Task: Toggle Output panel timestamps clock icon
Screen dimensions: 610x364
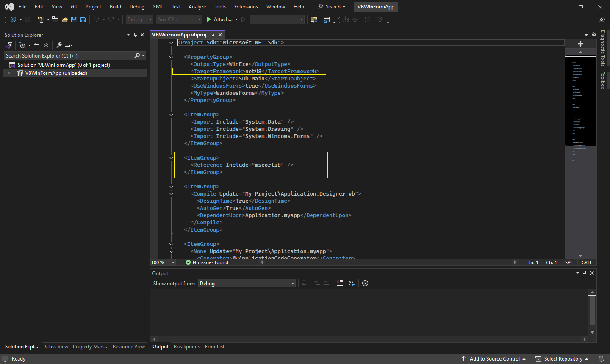Action: click(x=365, y=283)
